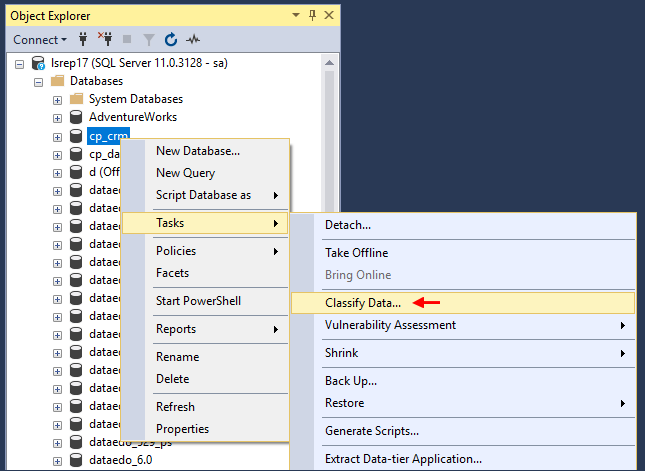Select Generate Scripts menu entry
The height and width of the screenshot is (471, 645).
[372, 431]
